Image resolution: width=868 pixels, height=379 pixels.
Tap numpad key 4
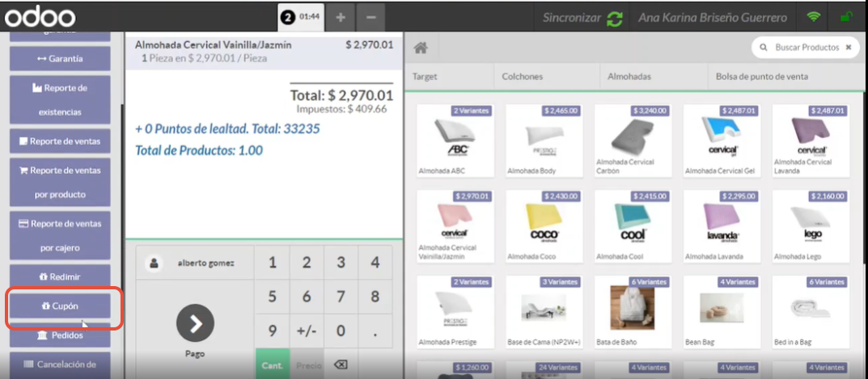point(375,263)
